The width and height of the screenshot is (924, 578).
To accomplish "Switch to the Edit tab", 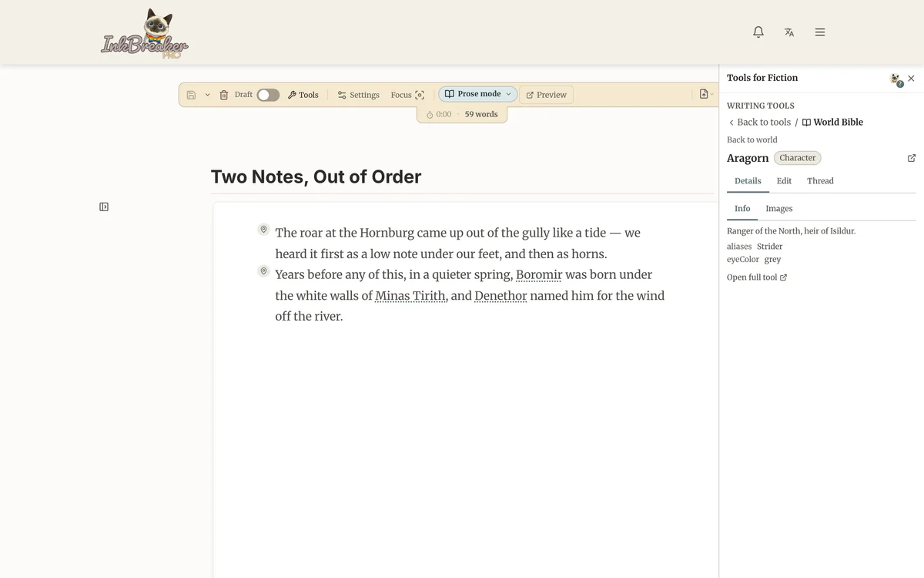I will pos(784,181).
